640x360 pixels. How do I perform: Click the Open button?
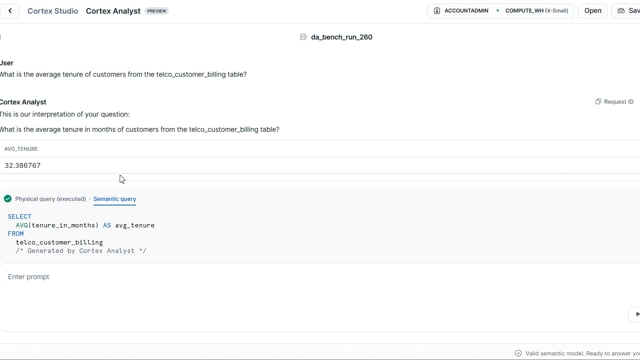(x=593, y=11)
